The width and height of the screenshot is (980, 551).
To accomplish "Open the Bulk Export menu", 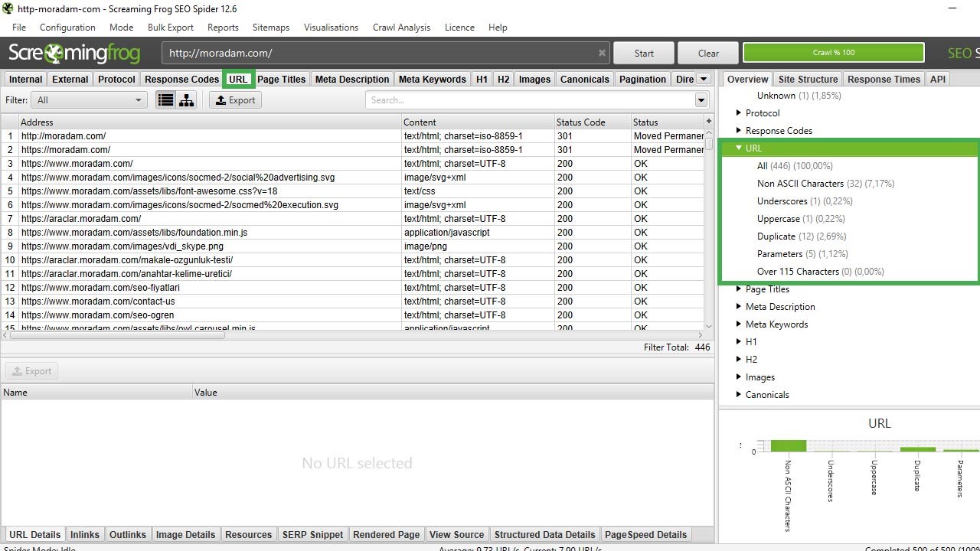I will (171, 27).
